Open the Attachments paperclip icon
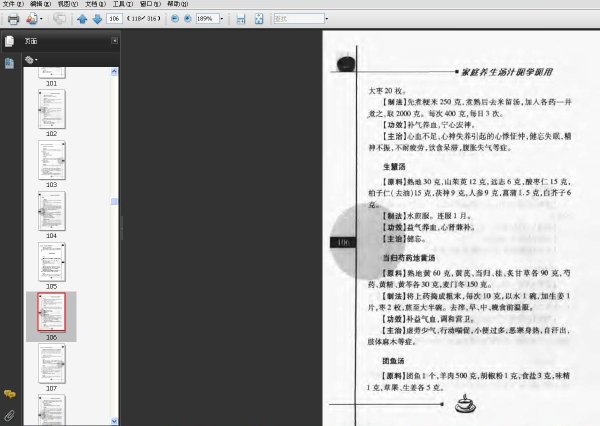This screenshot has width=600, height=426. 10,416
